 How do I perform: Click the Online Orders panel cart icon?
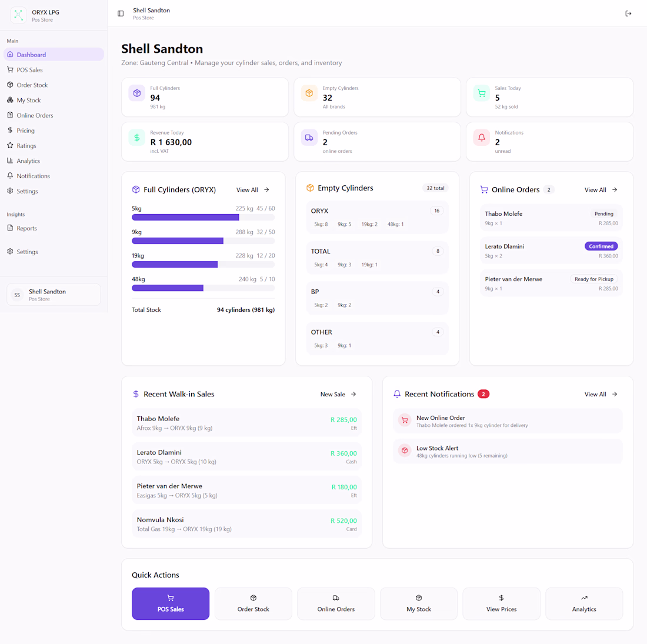[x=484, y=190]
